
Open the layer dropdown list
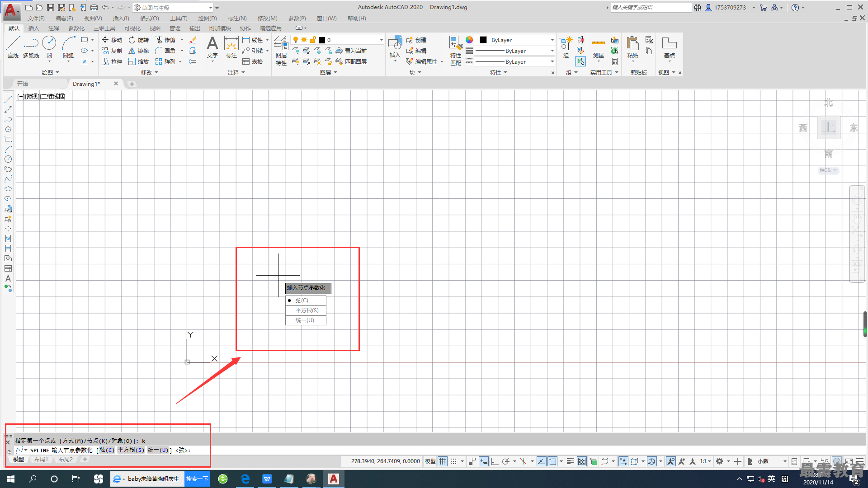pyautogui.click(x=381, y=40)
